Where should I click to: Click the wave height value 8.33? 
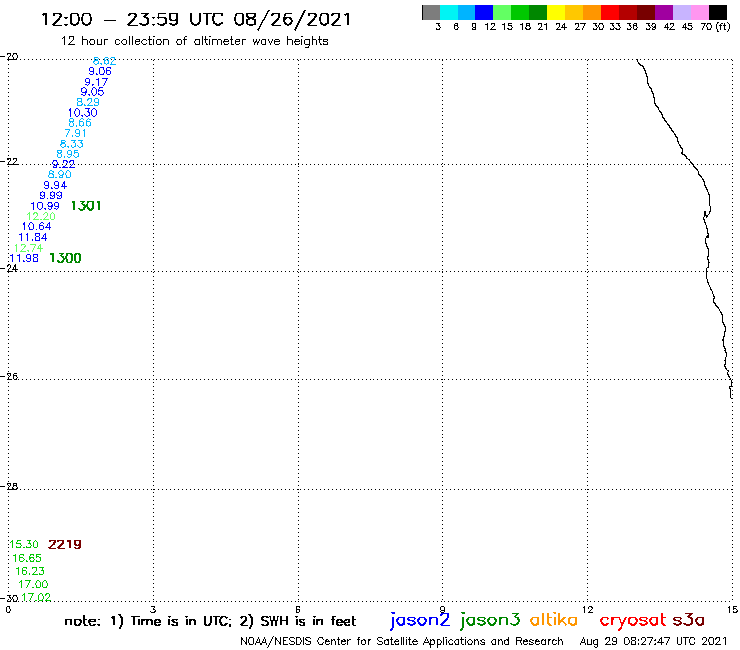72,144
